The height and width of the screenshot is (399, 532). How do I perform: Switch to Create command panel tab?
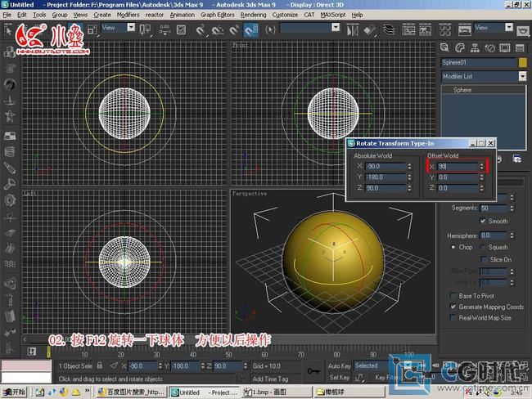(x=444, y=47)
